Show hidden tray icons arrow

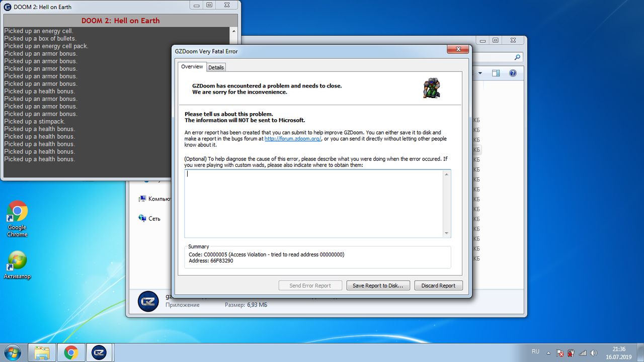tap(549, 352)
